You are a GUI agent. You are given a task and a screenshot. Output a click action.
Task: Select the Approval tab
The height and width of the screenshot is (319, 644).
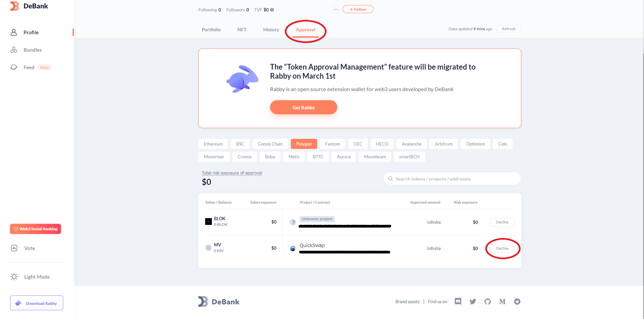click(x=306, y=30)
